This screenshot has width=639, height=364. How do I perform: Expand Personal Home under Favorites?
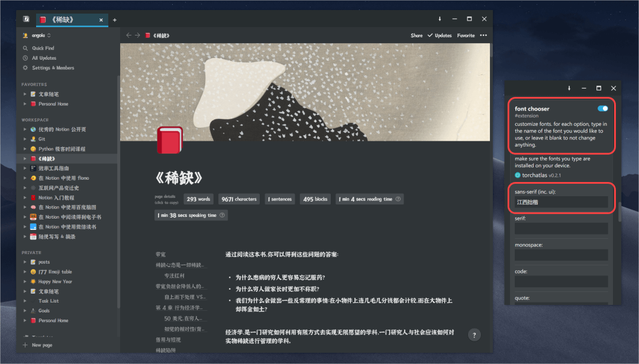pyautogui.click(x=25, y=104)
